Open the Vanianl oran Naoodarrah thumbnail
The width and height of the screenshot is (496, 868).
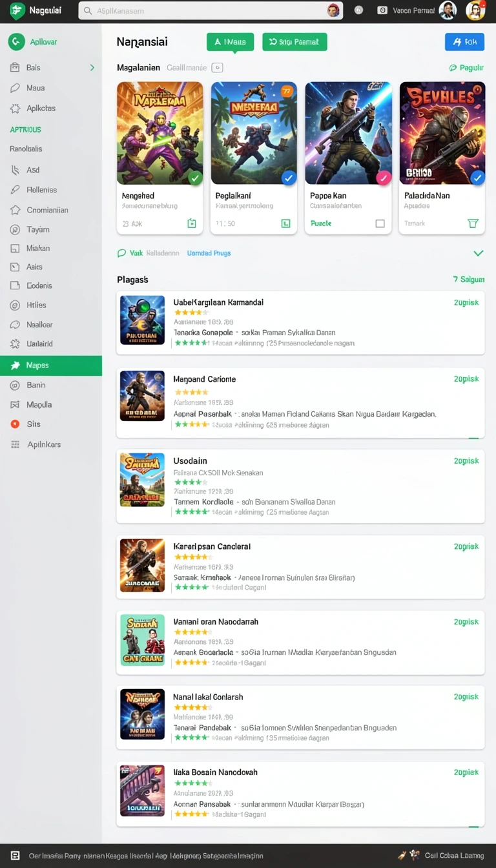coord(142,640)
